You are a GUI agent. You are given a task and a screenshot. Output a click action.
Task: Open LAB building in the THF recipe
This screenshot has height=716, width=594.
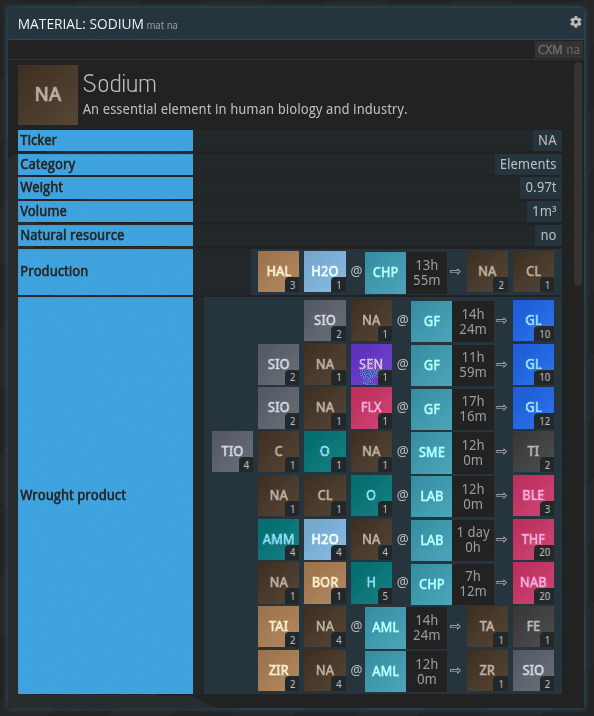[x=431, y=540]
